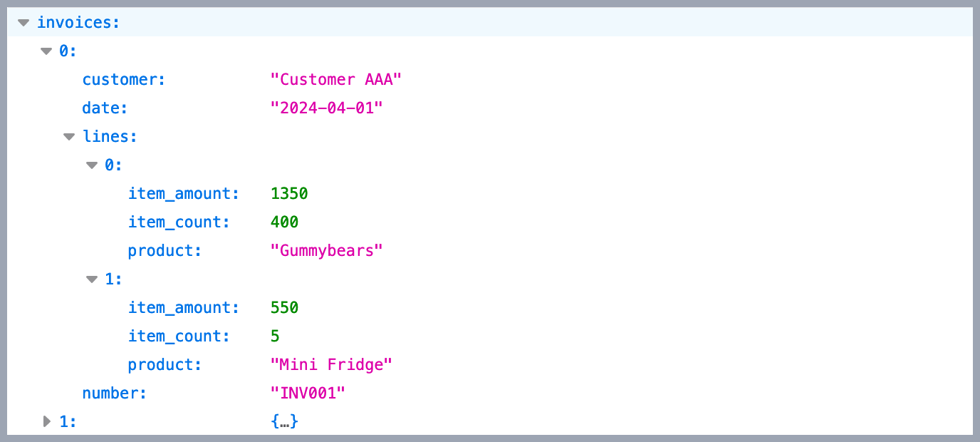Screen dimensions: 980x442
Task: Select the "INV001" invoice number value
Action: pos(308,394)
